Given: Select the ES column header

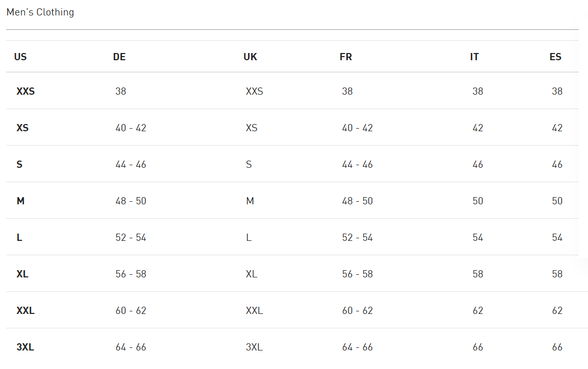Looking at the screenshot, I should click(x=556, y=57).
